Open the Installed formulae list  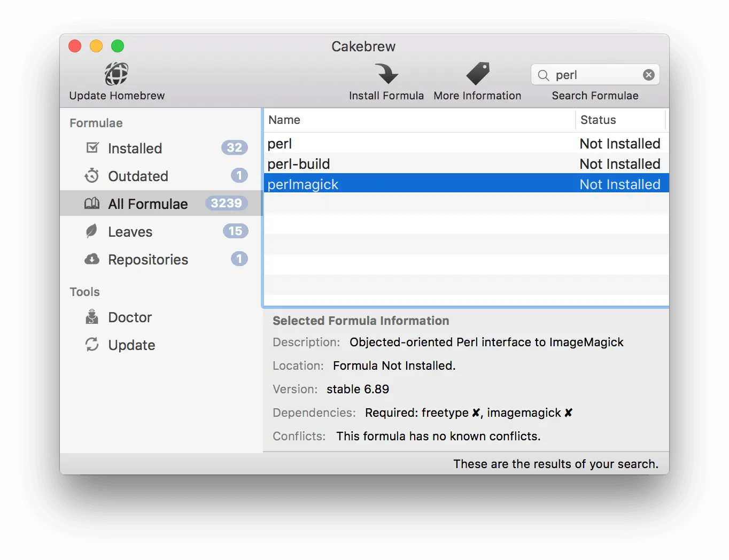[161, 148]
